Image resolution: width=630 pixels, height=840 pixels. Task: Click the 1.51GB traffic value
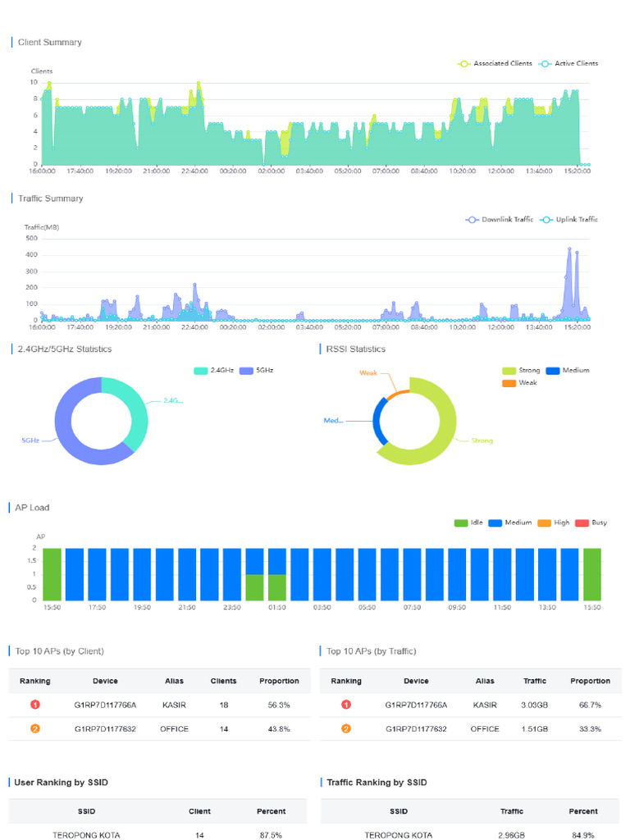coord(535,729)
